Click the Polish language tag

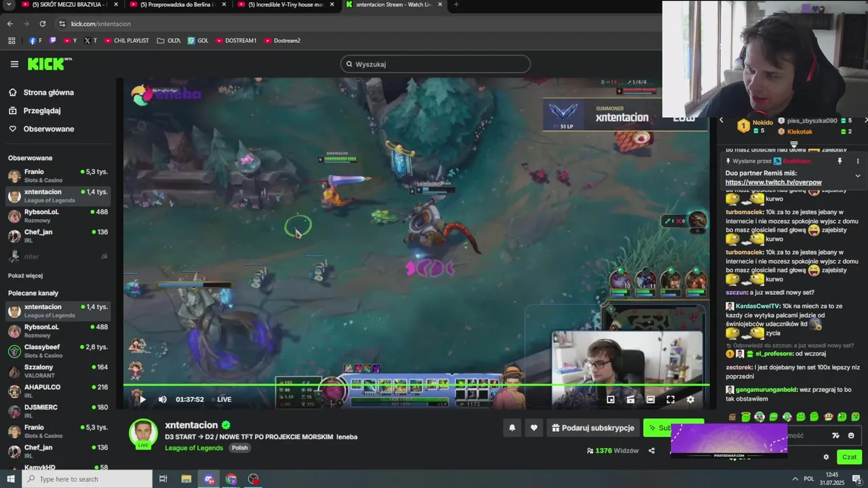pos(239,448)
